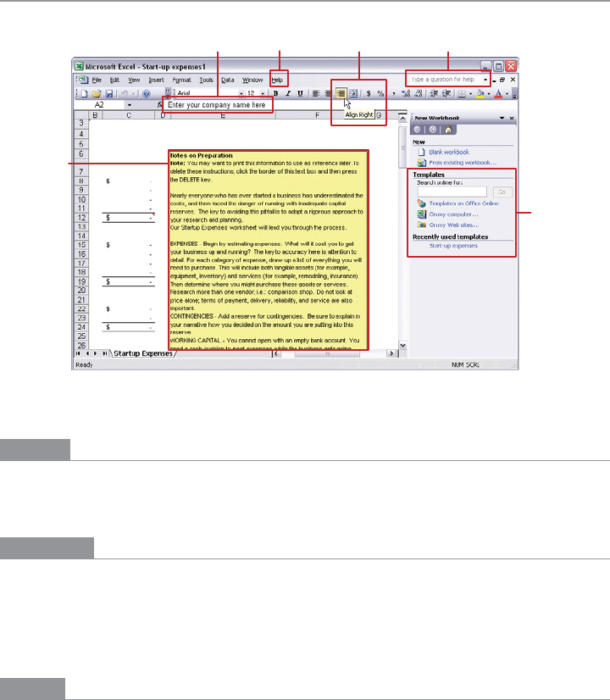Click On my computer templates link

pyautogui.click(x=453, y=214)
